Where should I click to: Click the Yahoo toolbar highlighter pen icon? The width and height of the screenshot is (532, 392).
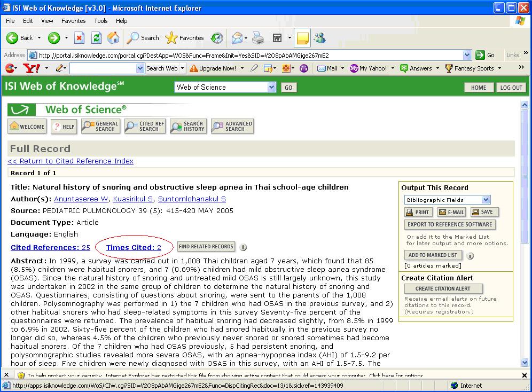tap(254, 68)
